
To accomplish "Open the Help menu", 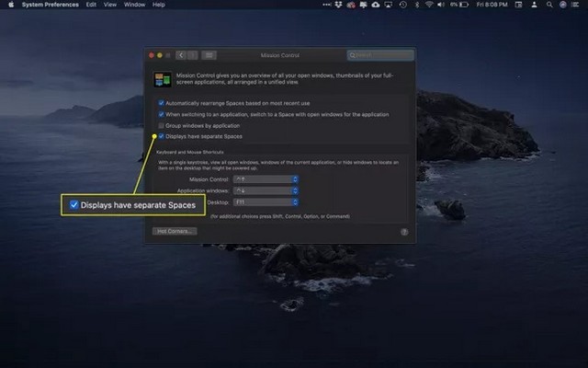I will pyautogui.click(x=159, y=5).
